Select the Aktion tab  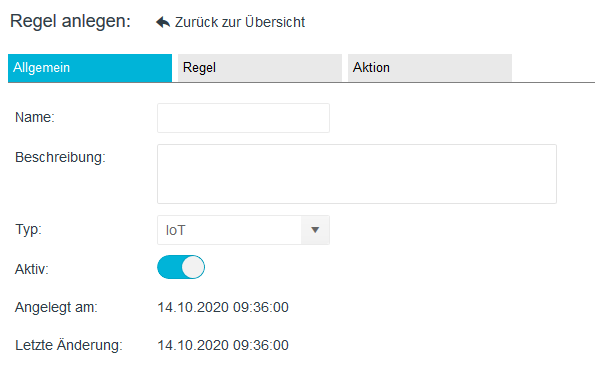430,68
